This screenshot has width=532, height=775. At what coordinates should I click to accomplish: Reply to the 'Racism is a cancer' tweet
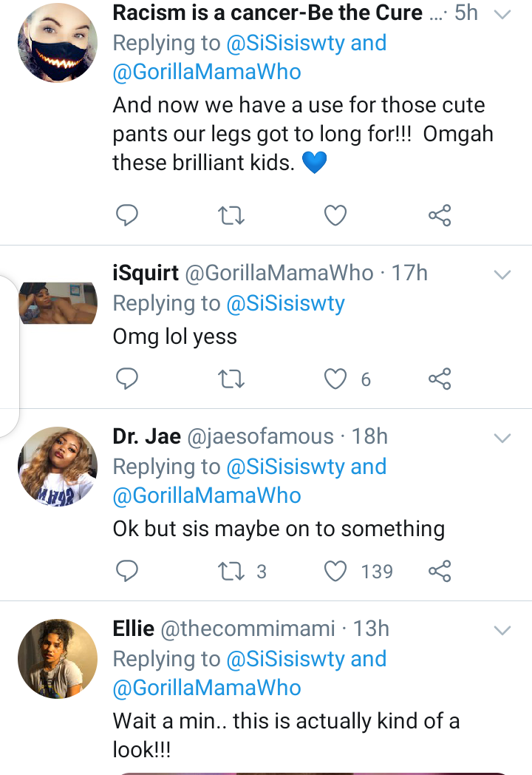127,215
